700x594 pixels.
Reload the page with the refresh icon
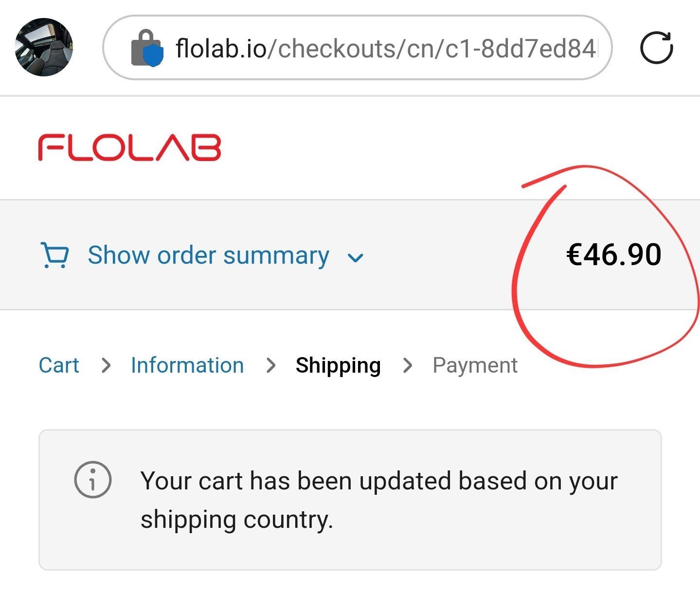pos(656,48)
